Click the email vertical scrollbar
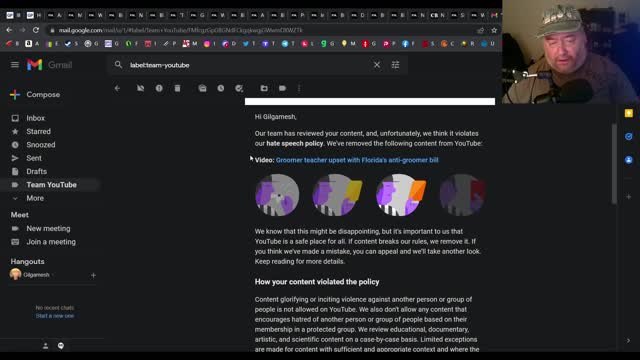 pos(614,163)
